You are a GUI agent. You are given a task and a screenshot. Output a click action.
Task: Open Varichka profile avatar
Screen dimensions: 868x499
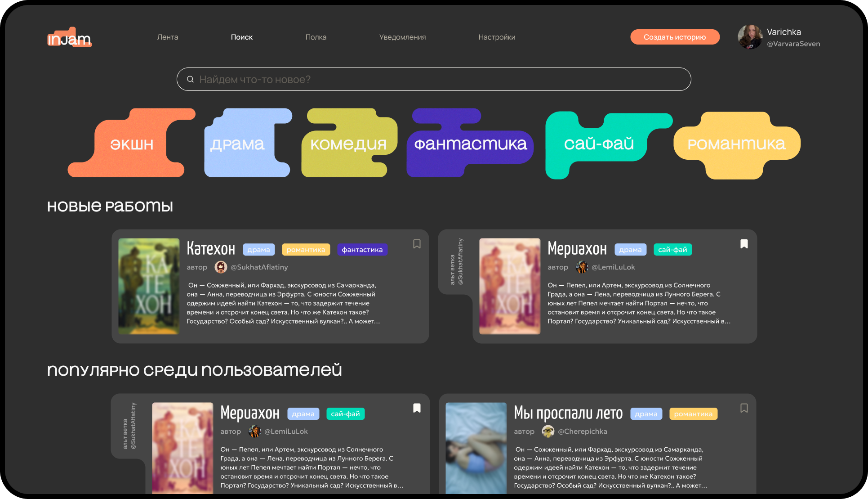point(750,37)
